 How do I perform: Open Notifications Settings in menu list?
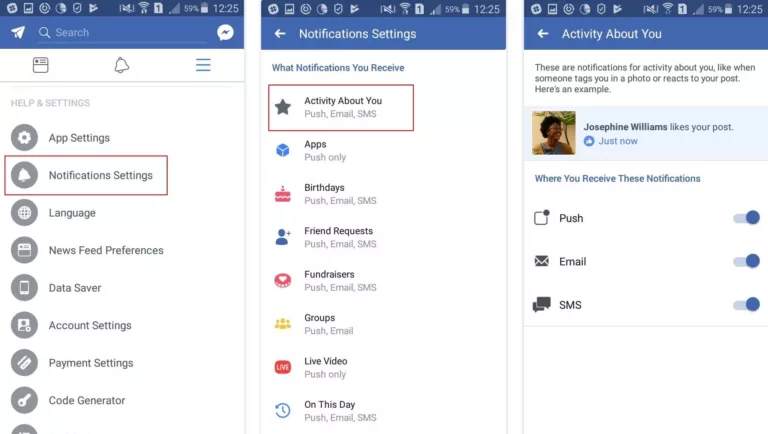(x=86, y=175)
